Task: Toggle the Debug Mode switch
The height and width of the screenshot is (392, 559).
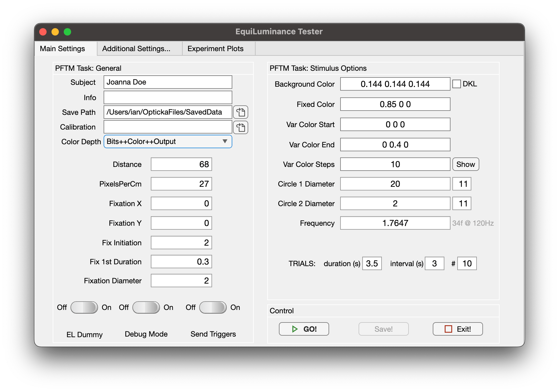Action: (x=146, y=307)
